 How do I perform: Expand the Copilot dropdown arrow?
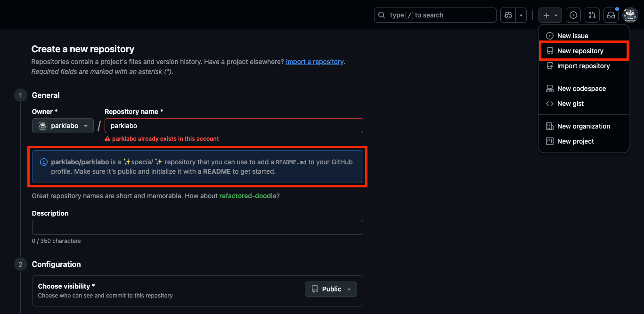tap(521, 15)
